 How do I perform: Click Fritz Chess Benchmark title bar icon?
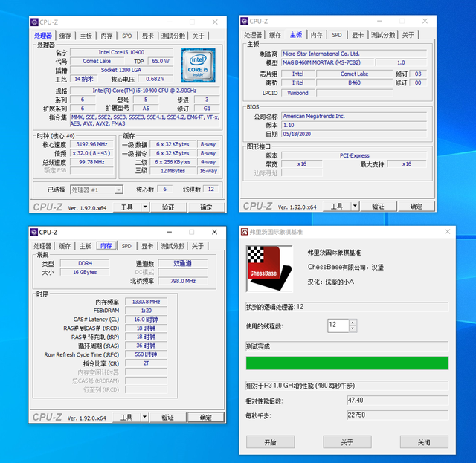click(x=245, y=232)
